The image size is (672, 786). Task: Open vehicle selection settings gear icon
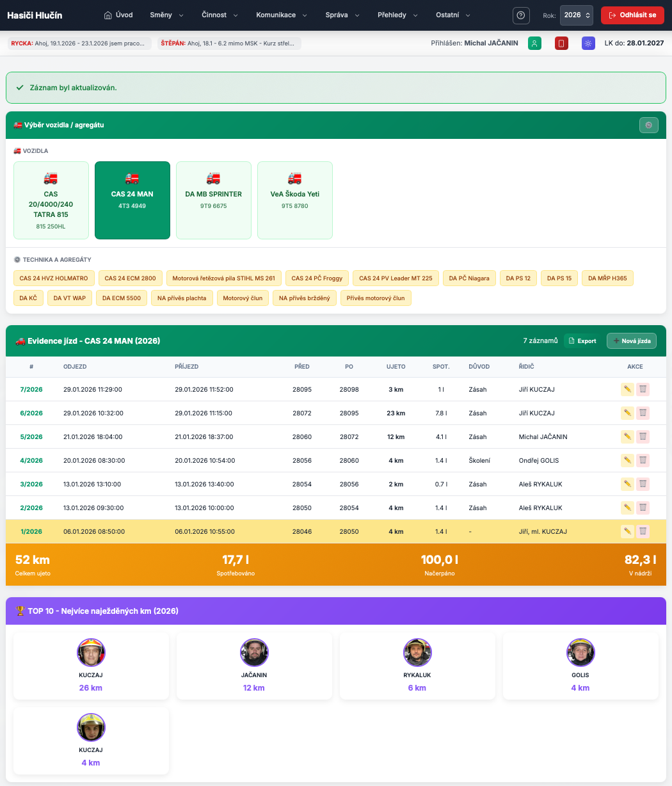point(648,125)
